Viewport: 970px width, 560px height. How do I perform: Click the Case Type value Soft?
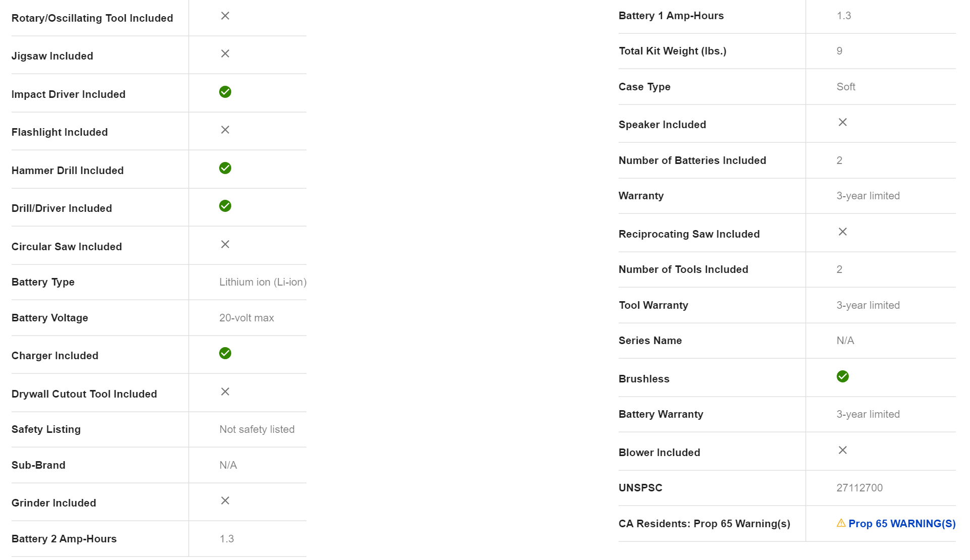846,87
